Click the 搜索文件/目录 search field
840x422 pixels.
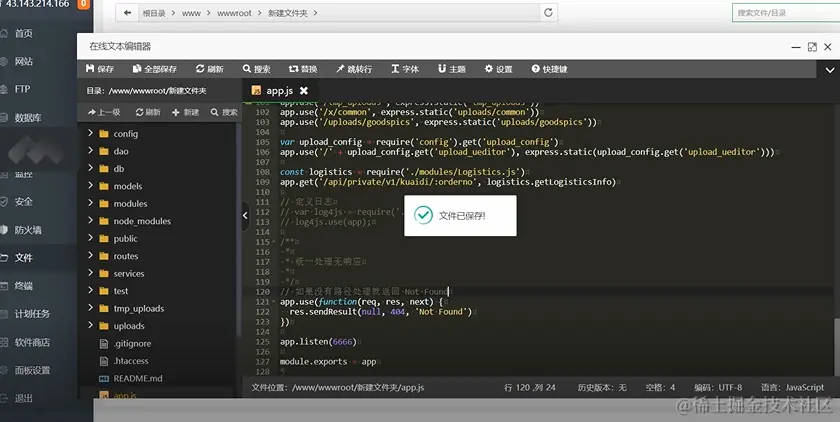pyautogui.click(x=786, y=12)
